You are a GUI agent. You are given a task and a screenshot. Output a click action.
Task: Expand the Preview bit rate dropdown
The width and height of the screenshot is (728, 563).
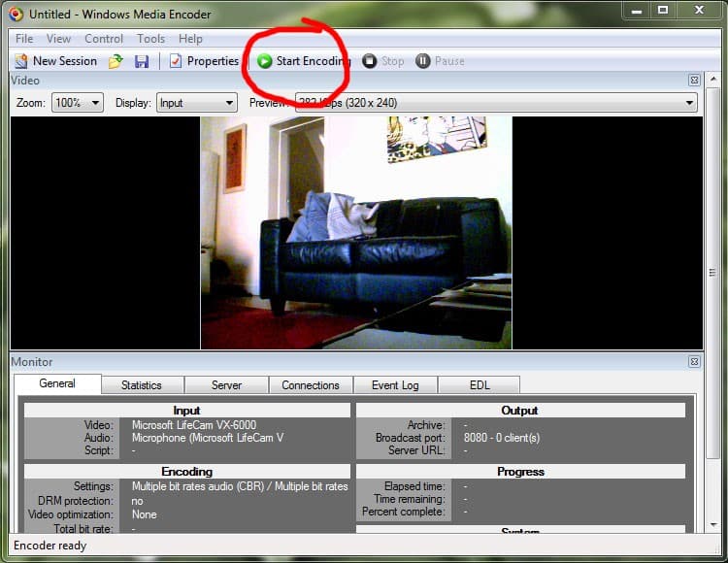tap(496, 103)
